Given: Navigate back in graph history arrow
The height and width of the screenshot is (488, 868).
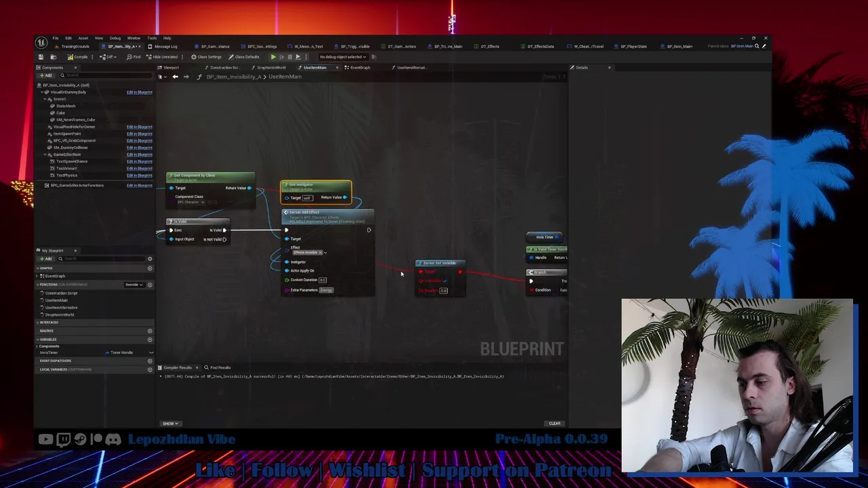Looking at the screenshot, I should 175,77.
